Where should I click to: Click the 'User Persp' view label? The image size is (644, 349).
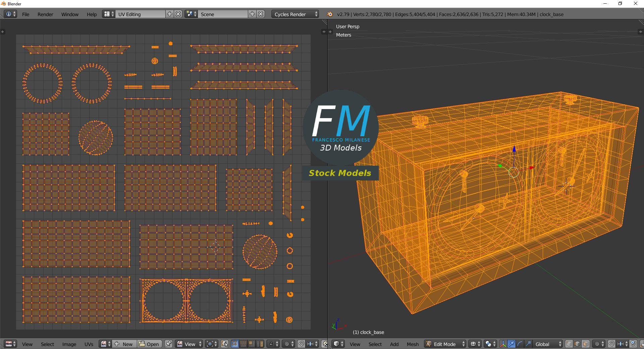pyautogui.click(x=347, y=27)
